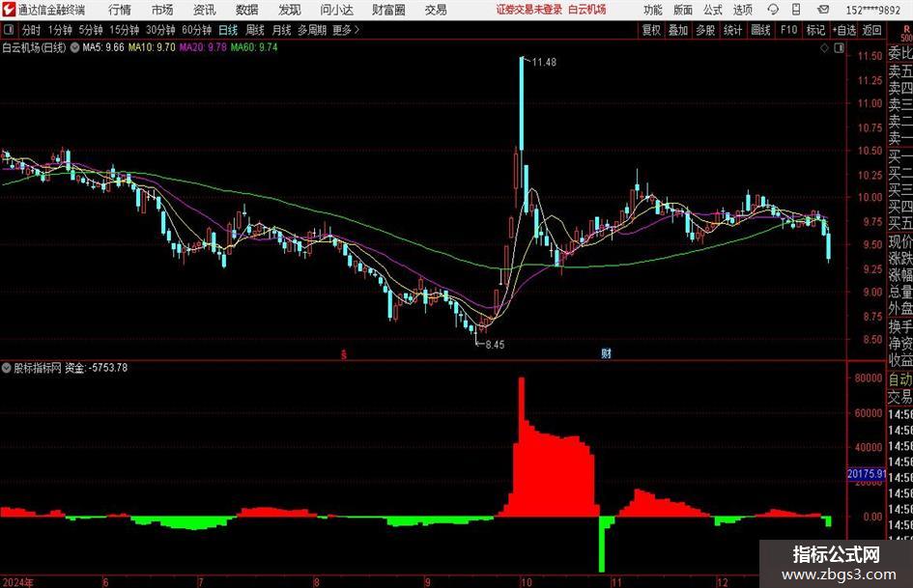Switch to the 月线 period tab
Image resolution: width=913 pixels, height=588 pixels.
point(281,30)
